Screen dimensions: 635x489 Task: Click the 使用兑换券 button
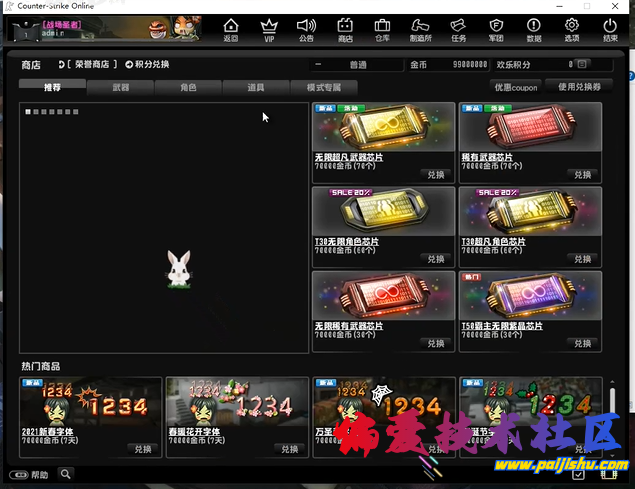click(x=579, y=87)
